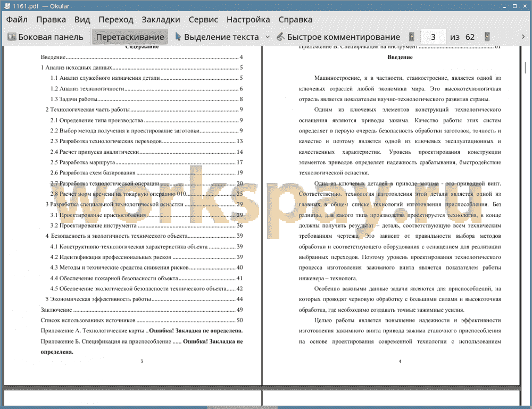Click the horizontal scrollbar at the bottom

242,407
